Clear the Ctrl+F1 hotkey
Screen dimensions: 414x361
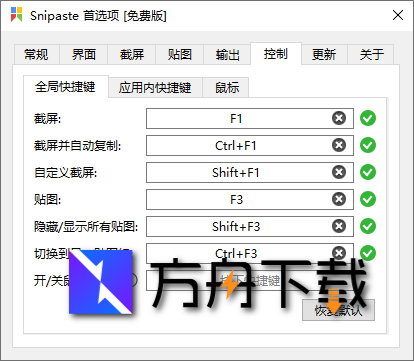[339, 145]
